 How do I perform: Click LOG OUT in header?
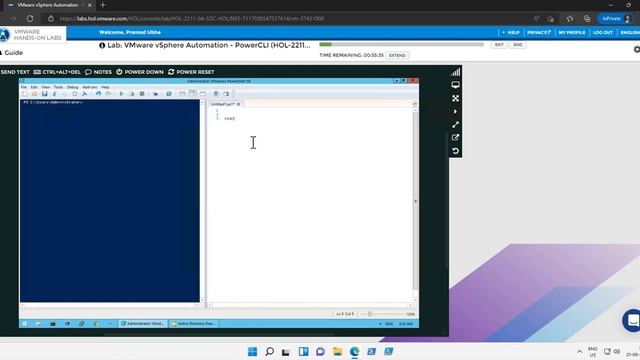(x=603, y=32)
